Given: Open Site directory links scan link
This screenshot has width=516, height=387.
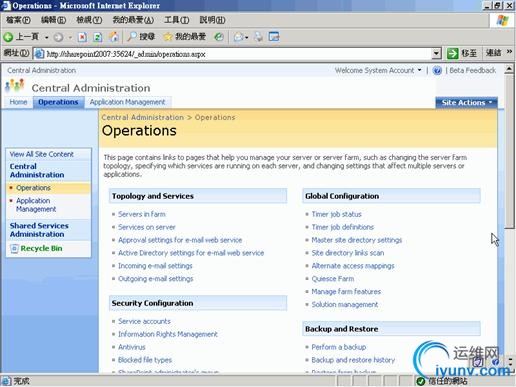Looking at the screenshot, I should 348,253.
